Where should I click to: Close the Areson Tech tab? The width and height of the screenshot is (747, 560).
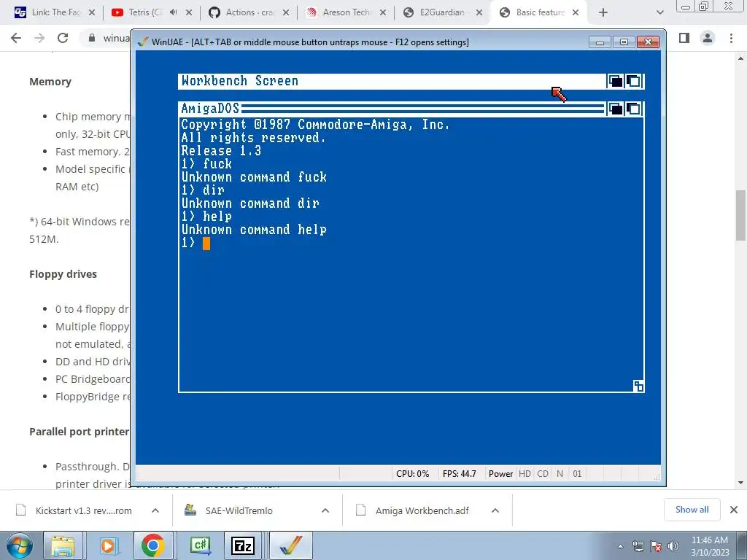pyautogui.click(x=383, y=13)
